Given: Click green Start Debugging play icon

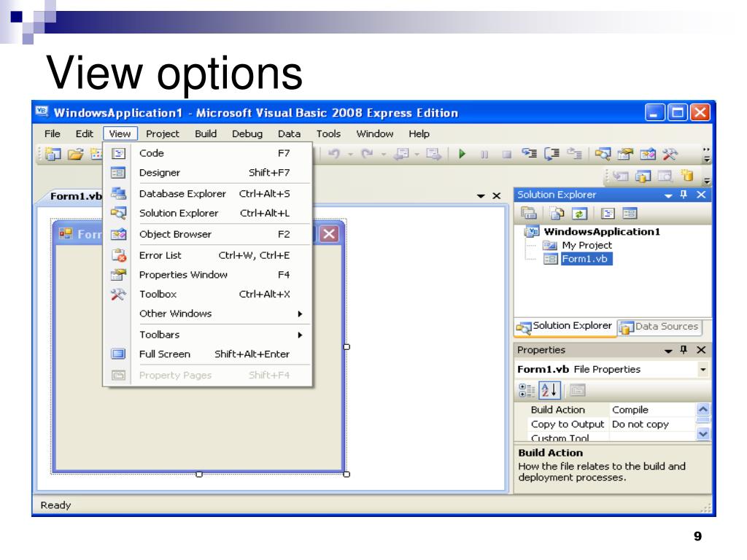Looking at the screenshot, I should coord(462,154).
